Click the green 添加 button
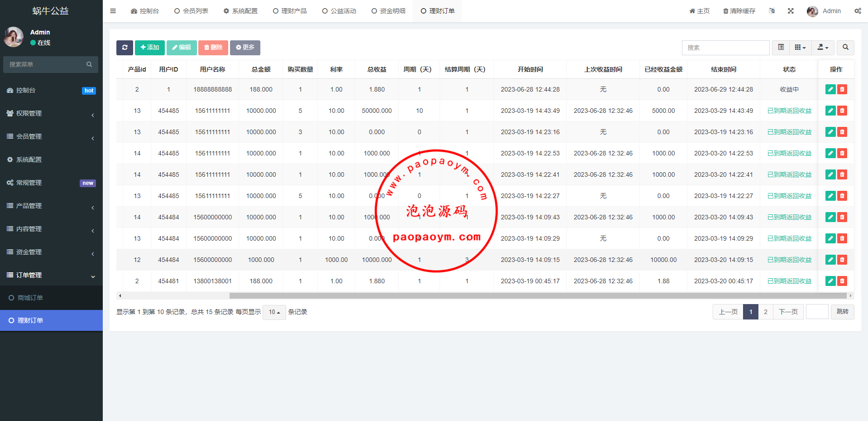Image resolution: width=868 pixels, height=421 pixels. tap(149, 48)
